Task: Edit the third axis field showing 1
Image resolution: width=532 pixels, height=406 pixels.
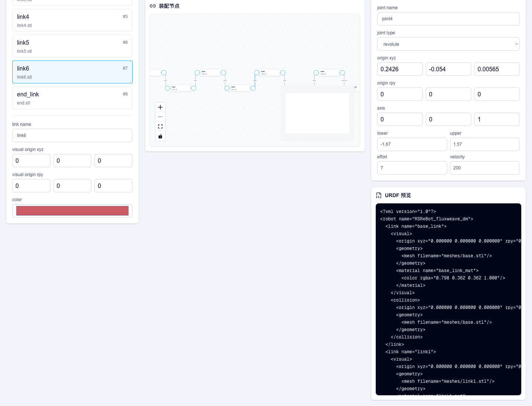Action: point(497,119)
